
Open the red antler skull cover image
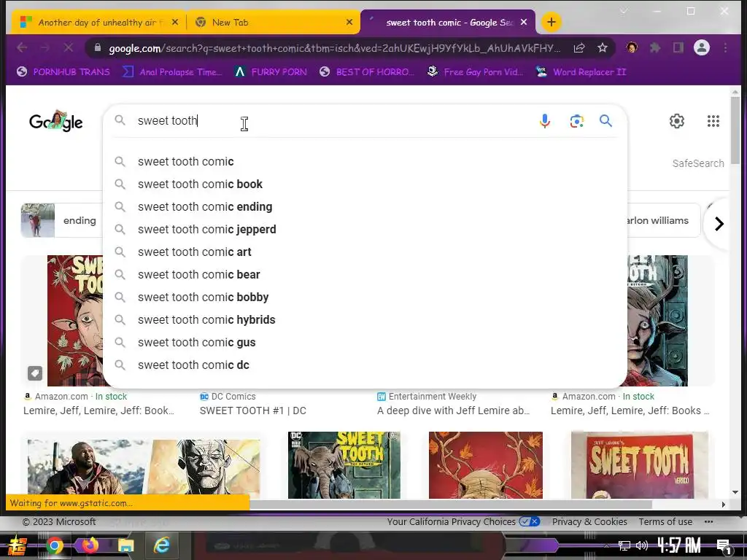point(485,465)
